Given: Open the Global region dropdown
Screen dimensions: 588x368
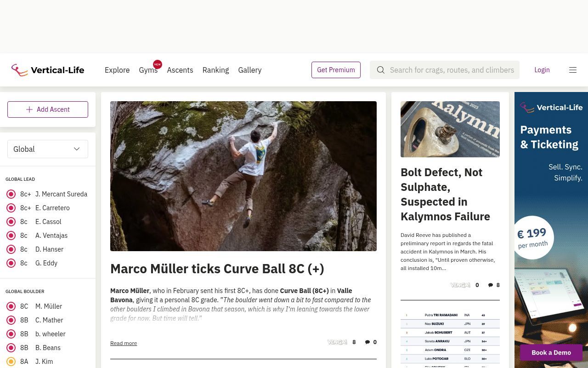Looking at the screenshot, I should tap(48, 149).
